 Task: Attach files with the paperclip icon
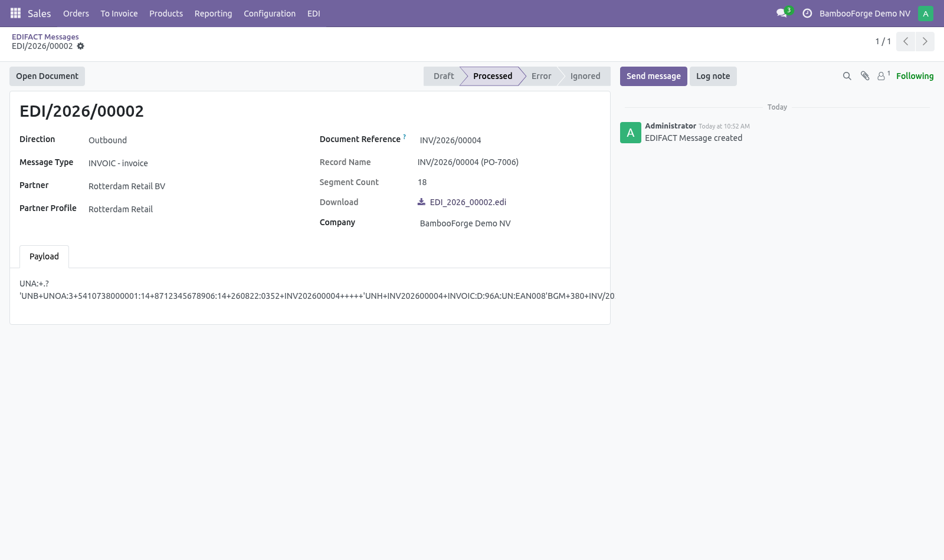pyautogui.click(x=865, y=76)
